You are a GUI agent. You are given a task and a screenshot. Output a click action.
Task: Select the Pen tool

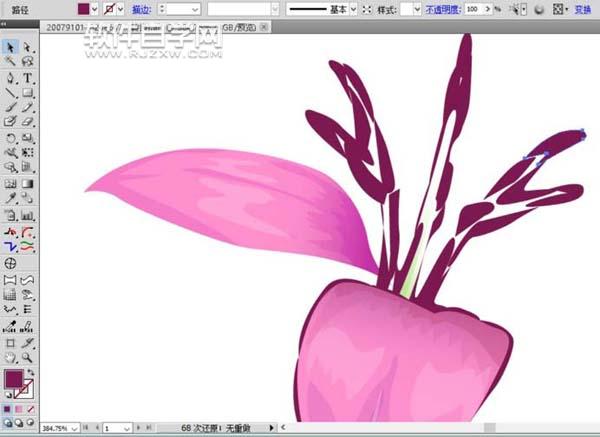[x=11, y=77]
